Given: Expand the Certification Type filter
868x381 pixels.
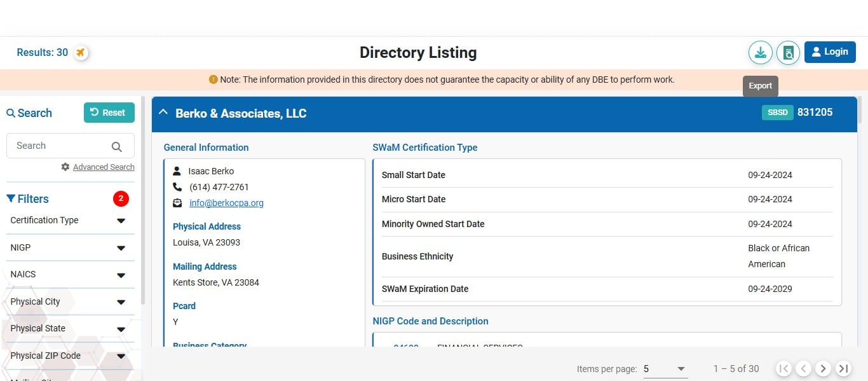Looking at the screenshot, I should click(70, 221).
